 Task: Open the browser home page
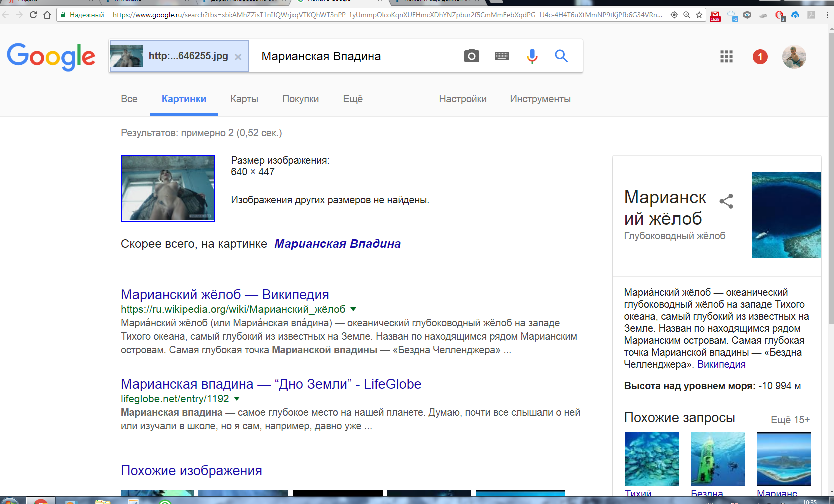(47, 15)
